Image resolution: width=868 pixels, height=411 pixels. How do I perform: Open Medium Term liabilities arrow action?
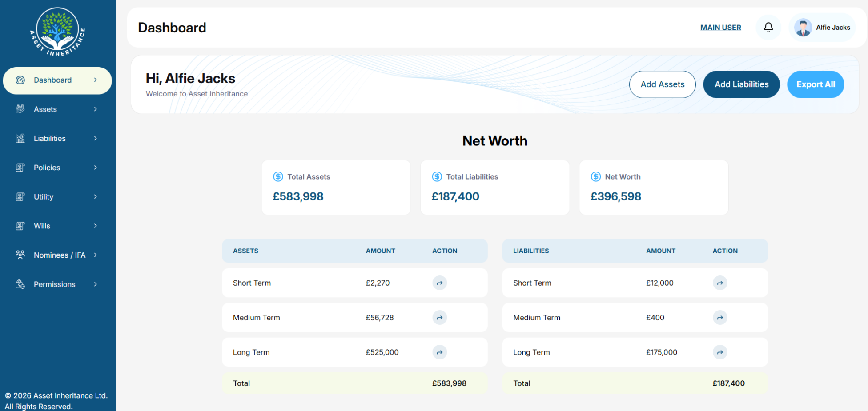coord(719,318)
